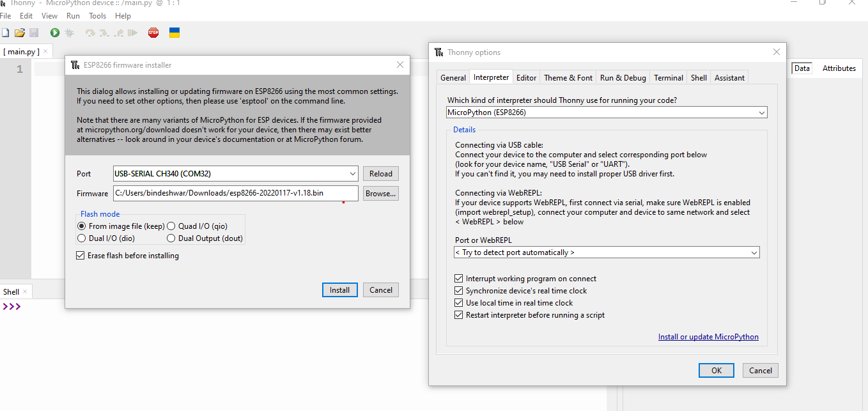868x411 pixels.
Task: Click OK in Thonny options
Action: [717, 370]
